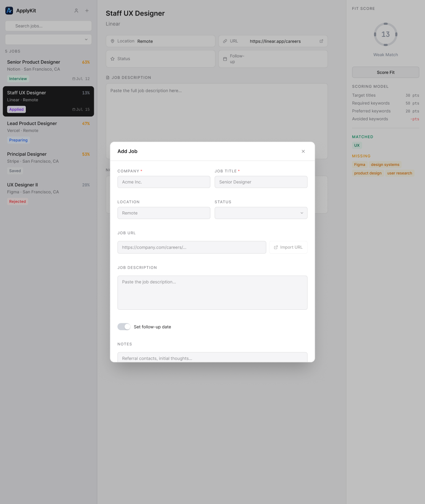Open the user profile icon in sidebar
The width and height of the screenshot is (425, 504).
76,11
